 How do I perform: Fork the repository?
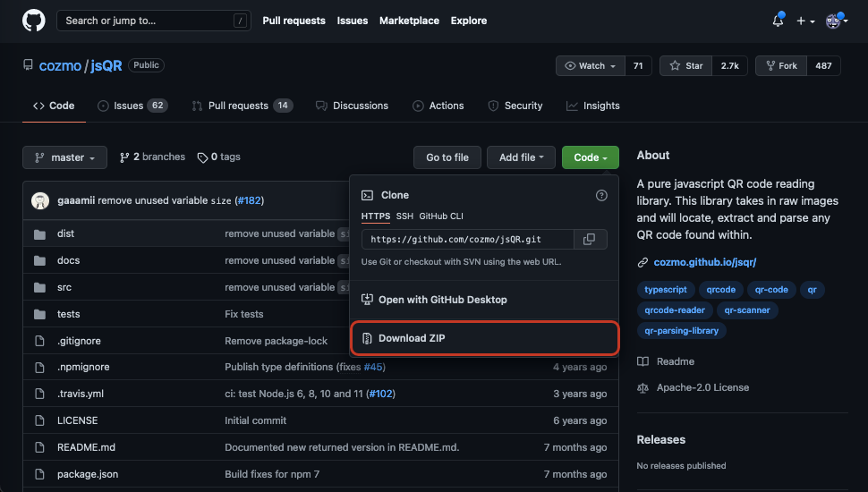coord(781,66)
